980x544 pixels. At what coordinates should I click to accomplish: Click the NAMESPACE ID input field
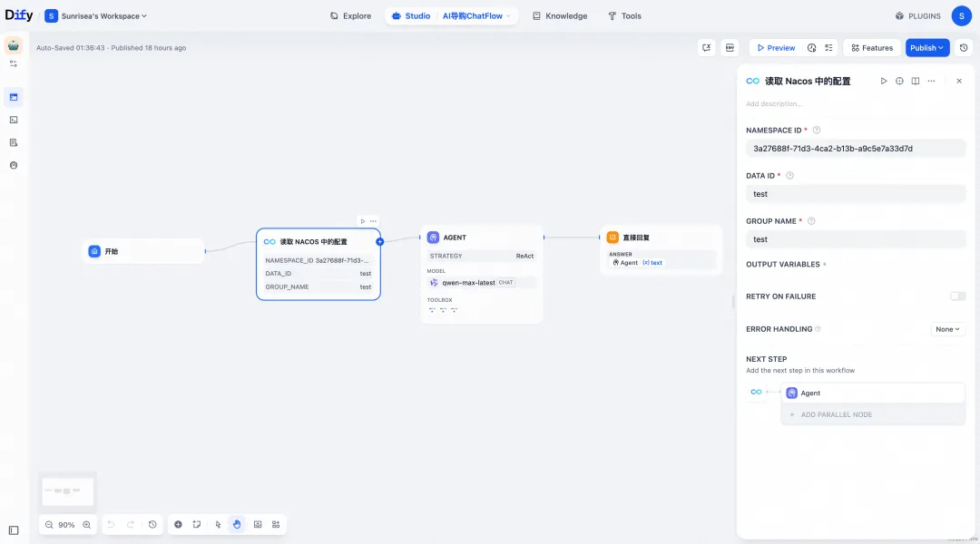point(855,149)
